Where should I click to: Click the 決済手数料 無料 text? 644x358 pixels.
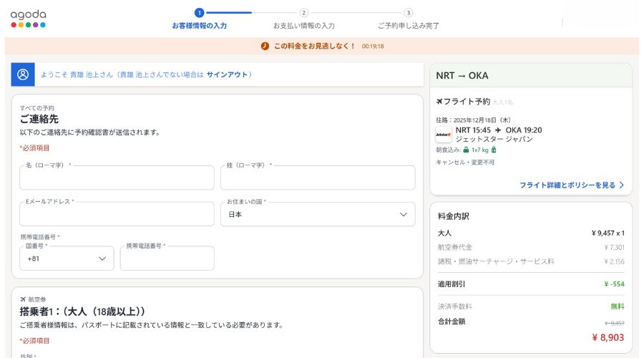tap(618, 306)
